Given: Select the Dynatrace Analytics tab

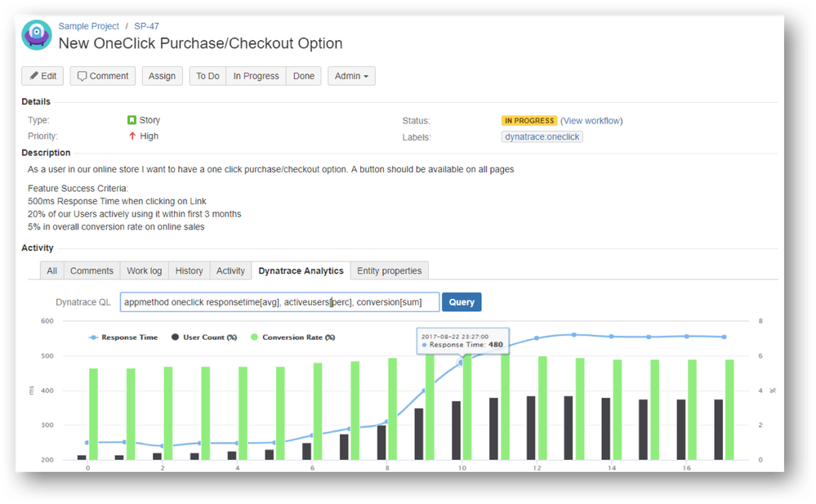Looking at the screenshot, I should pos(301,270).
